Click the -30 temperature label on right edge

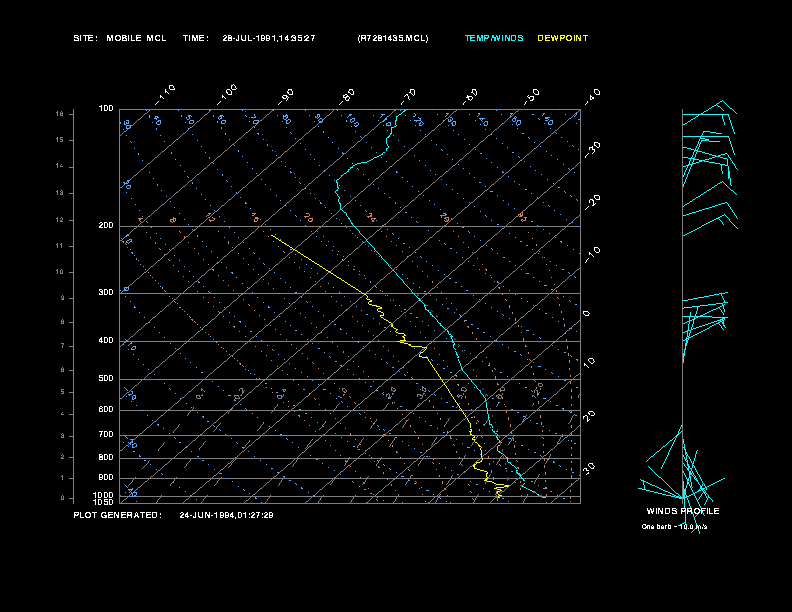click(592, 147)
